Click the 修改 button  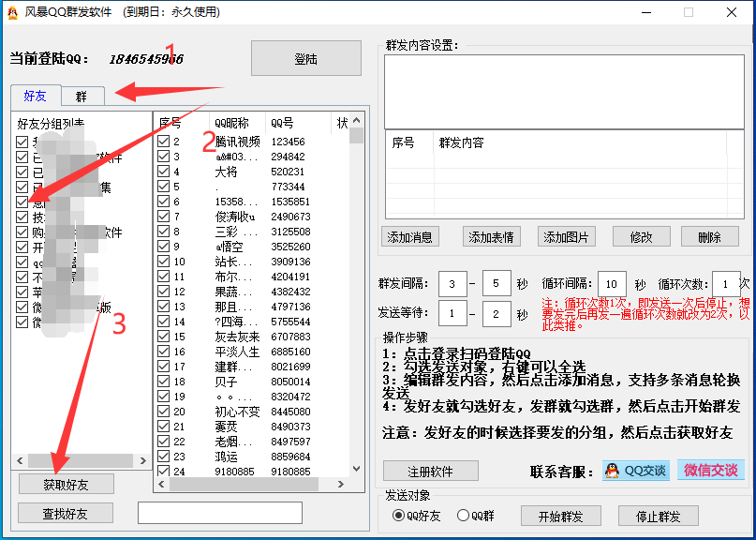[642, 236]
